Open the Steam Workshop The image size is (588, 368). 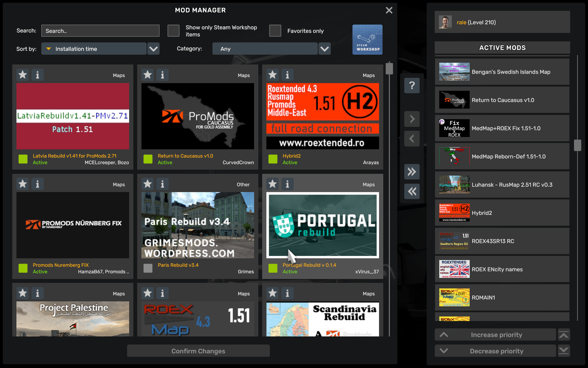(x=367, y=40)
